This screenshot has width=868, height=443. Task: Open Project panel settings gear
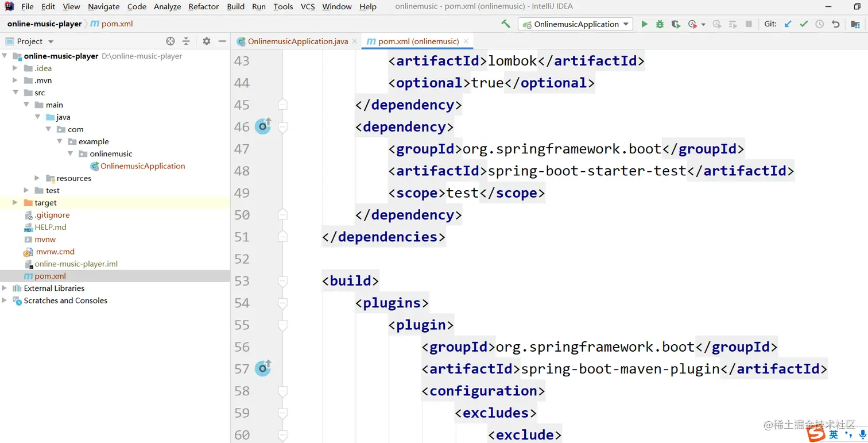click(x=207, y=41)
